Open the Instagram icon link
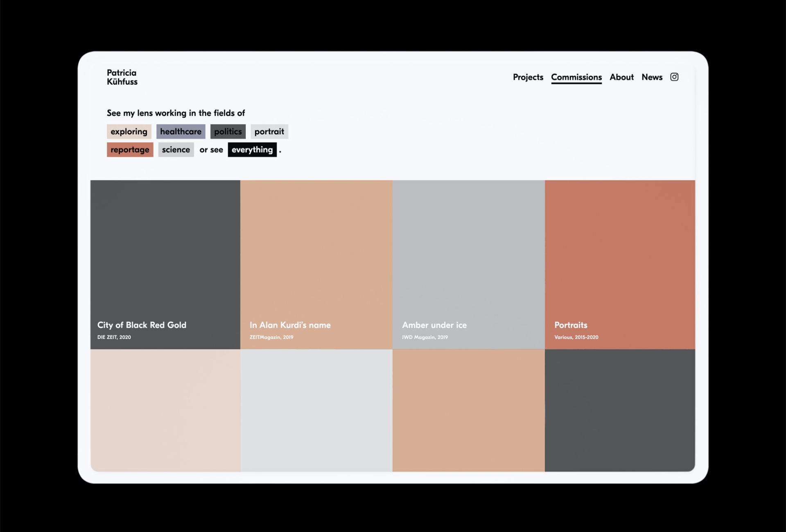 pyautogui.click(x=674, y=77)
